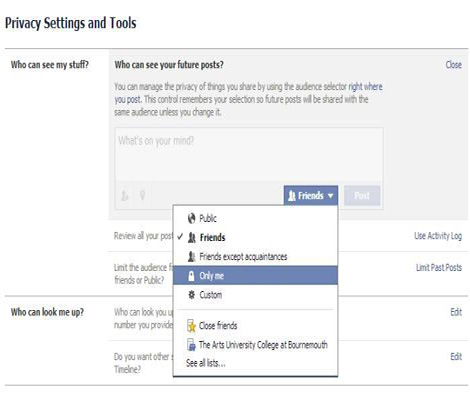This screenshot has height=394, width=470.
Task: Select Custom in the audience menu
Action: pyautogui.click(x=255, y=295)
